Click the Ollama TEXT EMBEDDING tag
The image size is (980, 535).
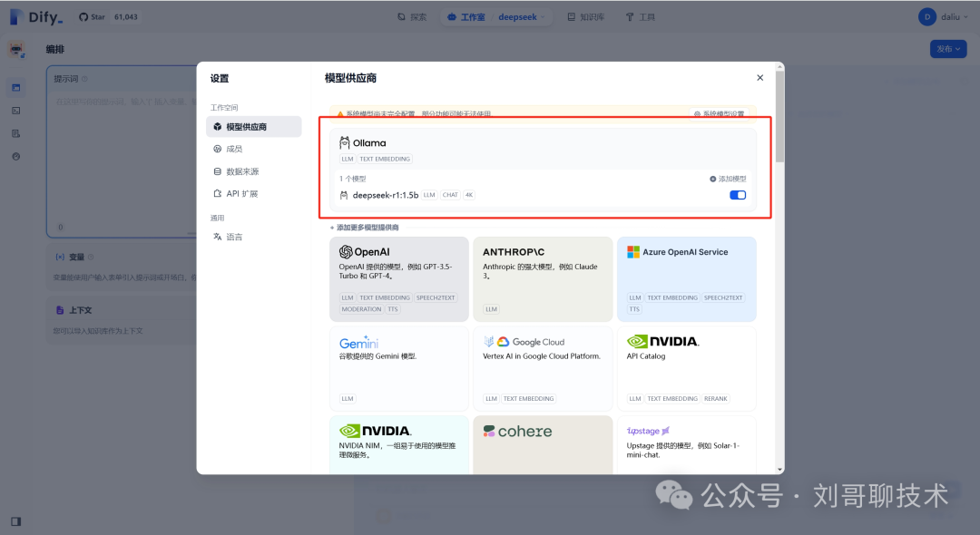pyautogui.click(x=385, y=159)
